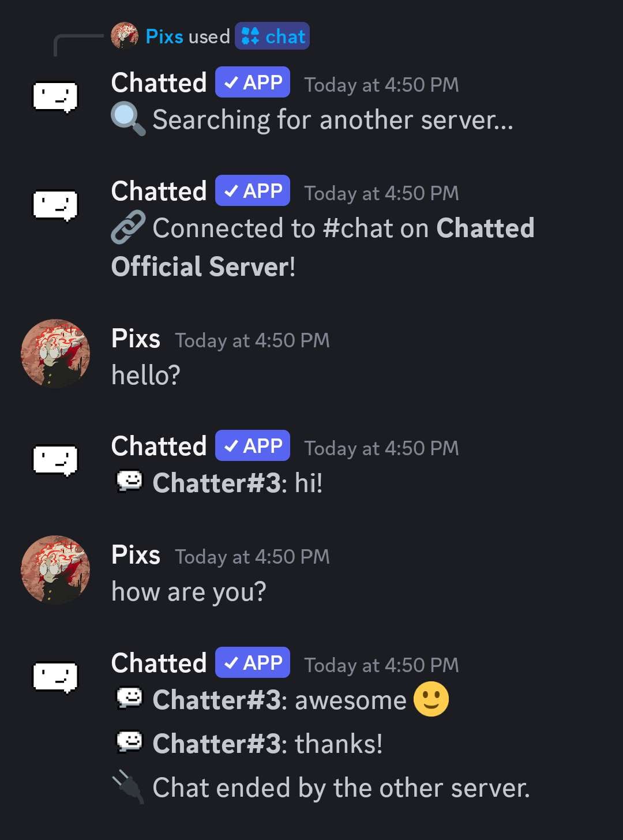Image resolution: width=623 pixels, height=840 pixels.
Task: Click Chatted bot avatar on Connected message
Action: (x=55, y=205)
